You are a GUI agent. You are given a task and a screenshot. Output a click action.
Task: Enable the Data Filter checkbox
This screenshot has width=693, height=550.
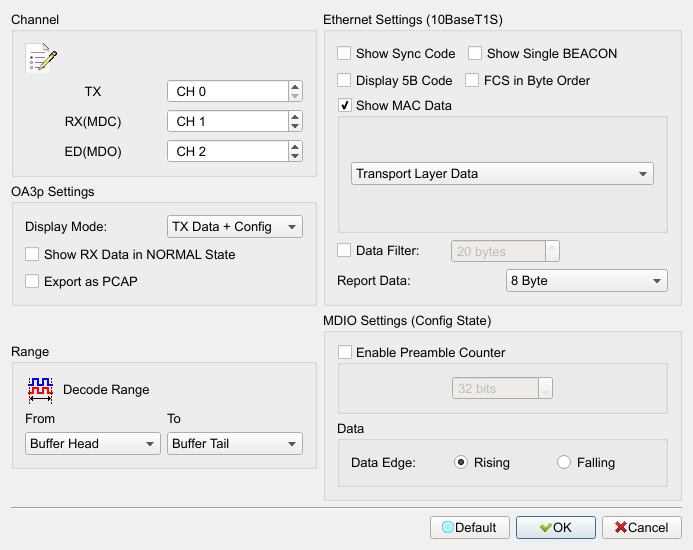coord(344,250)
